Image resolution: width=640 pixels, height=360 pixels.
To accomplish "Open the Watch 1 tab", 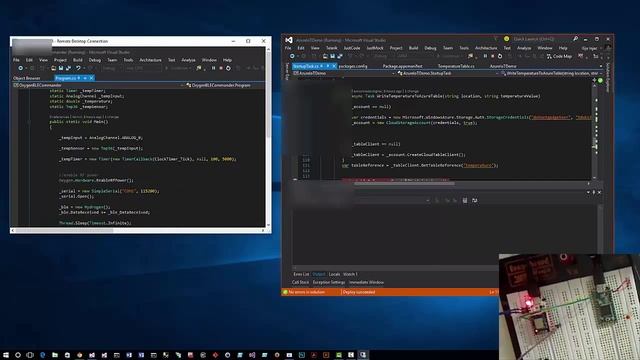I will pyautogui.click(x=350, y=274).
